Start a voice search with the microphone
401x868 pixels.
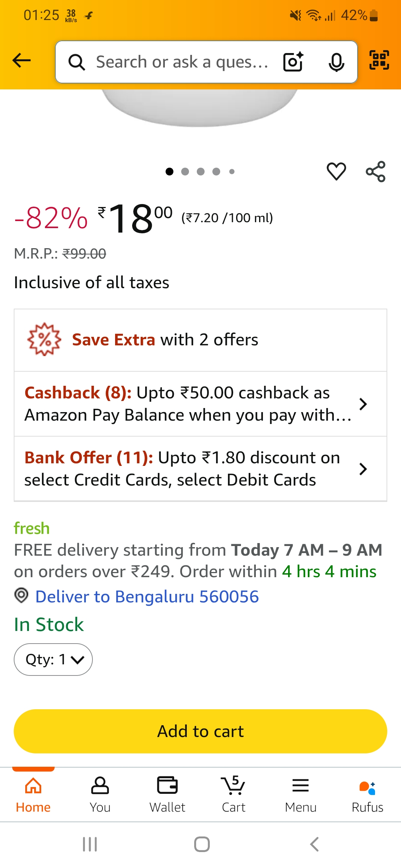pyautogui.click(x=335, y=62)
